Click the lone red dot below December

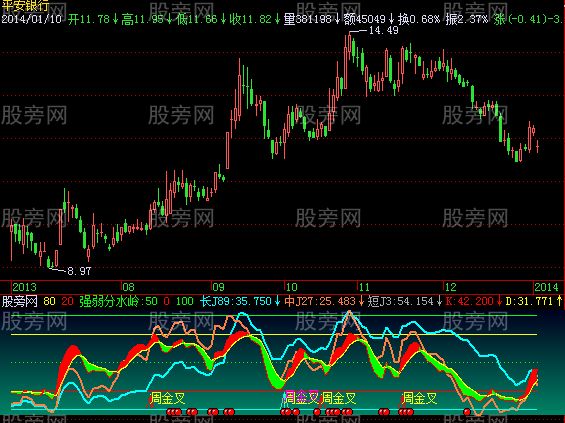[x=467, y=411]
